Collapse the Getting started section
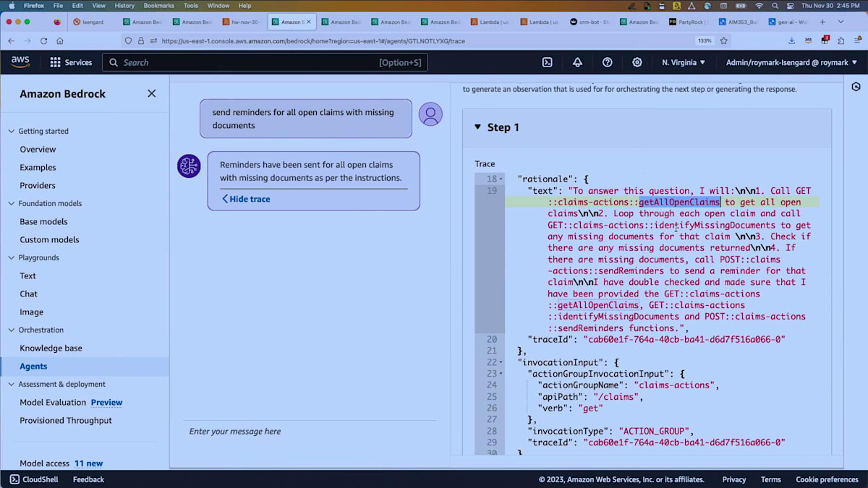 [11, 131]
